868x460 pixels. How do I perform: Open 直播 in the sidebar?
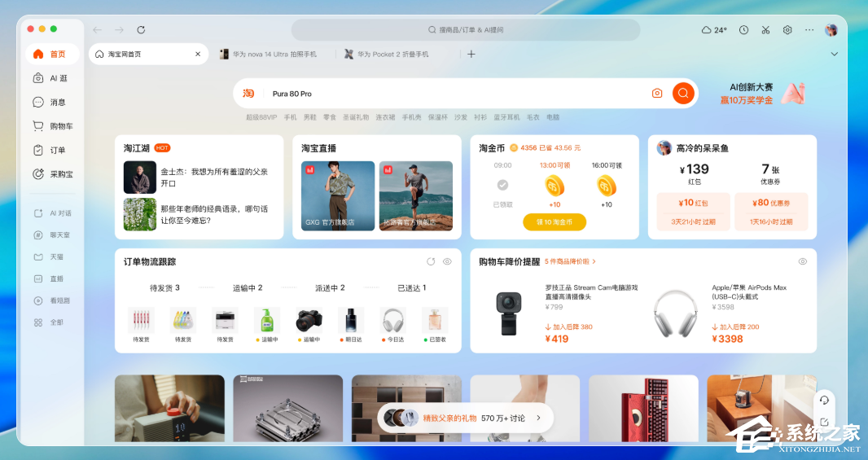click(50, 278)
